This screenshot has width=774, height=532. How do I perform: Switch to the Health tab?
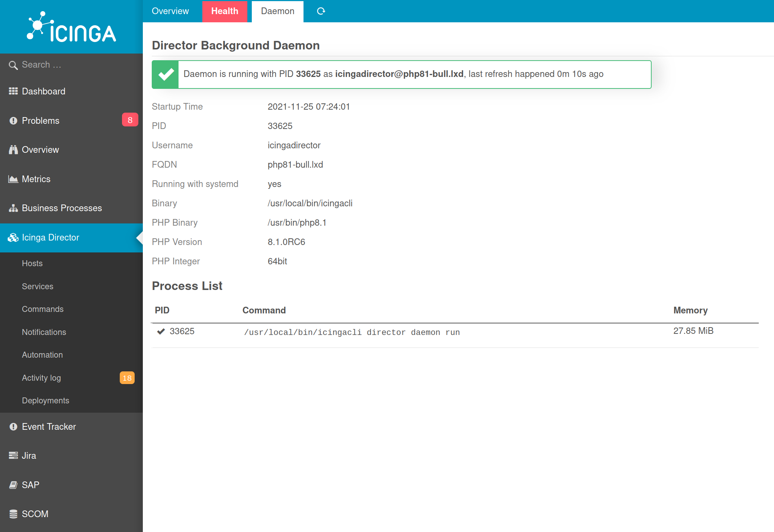click(225, 11)
